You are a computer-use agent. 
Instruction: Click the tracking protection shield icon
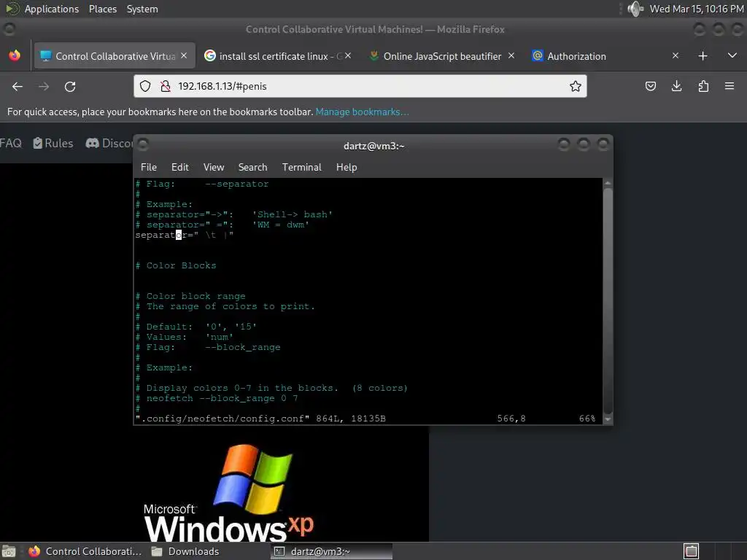pyautogui.click(x=145, y=86)
